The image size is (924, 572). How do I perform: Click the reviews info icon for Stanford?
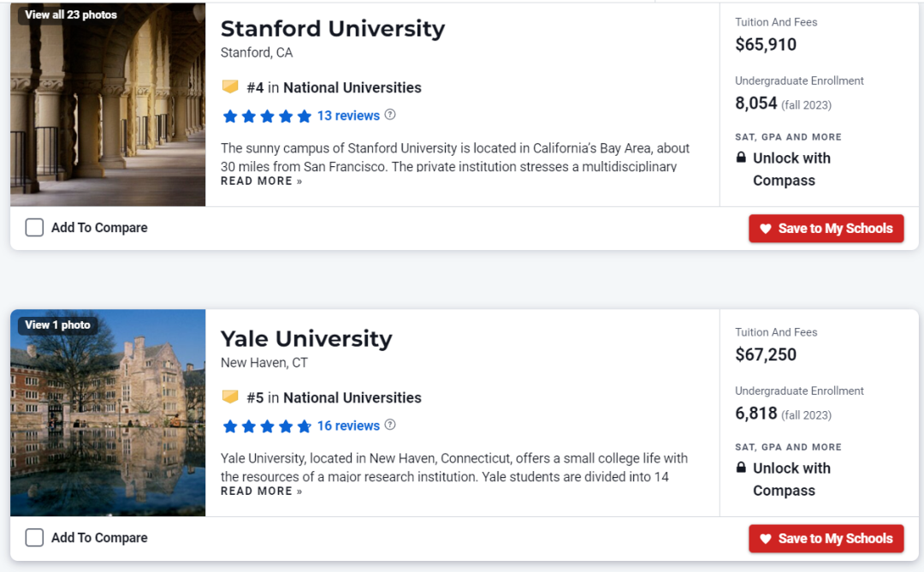click(x=390, y=115)
